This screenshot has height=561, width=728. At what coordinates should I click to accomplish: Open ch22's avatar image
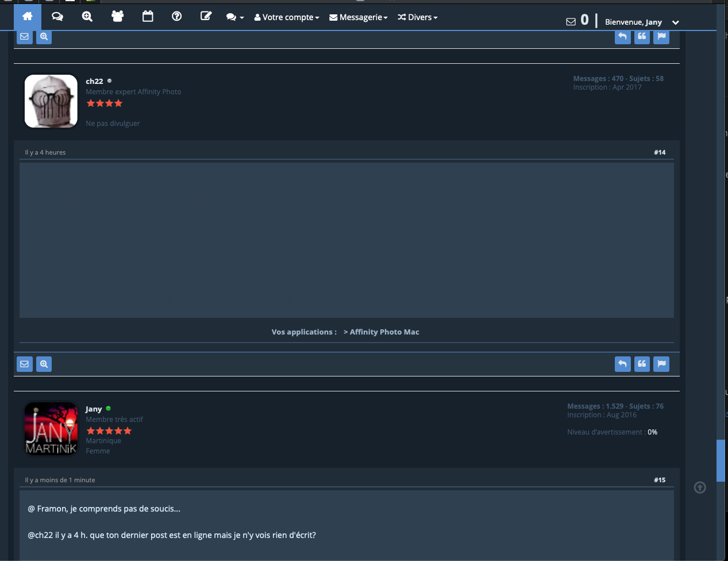[x=51, y=101]
